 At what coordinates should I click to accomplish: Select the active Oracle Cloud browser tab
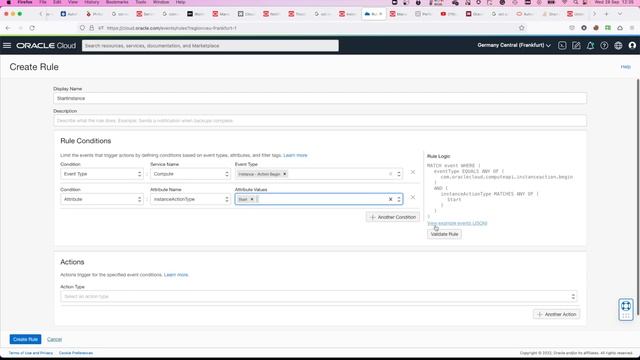pos(373,14)
